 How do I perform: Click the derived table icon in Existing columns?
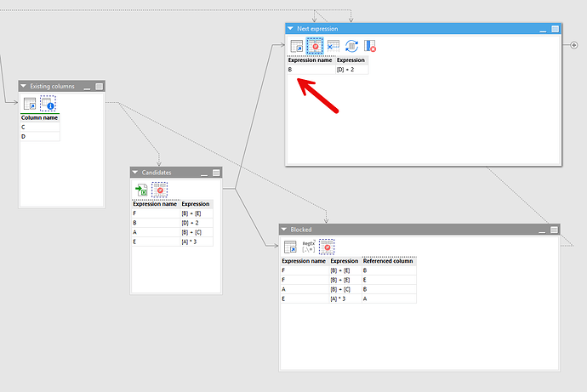point(30,103)
